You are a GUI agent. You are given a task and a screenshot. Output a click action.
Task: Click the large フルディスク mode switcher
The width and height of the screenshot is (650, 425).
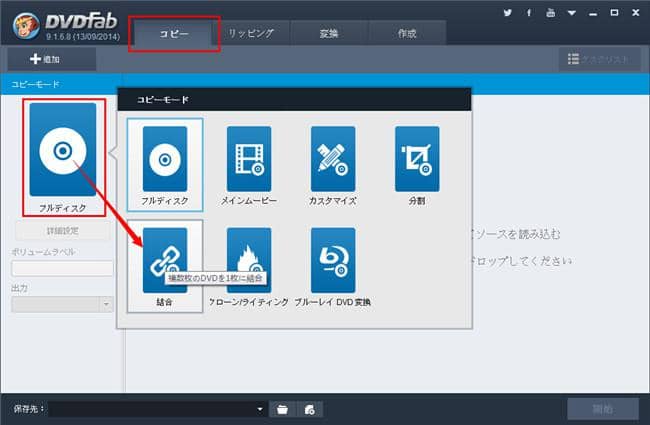[x=63, y=158]
